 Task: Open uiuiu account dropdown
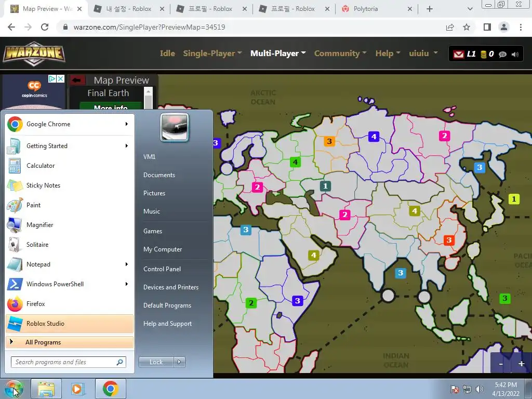tap(423, 54)
